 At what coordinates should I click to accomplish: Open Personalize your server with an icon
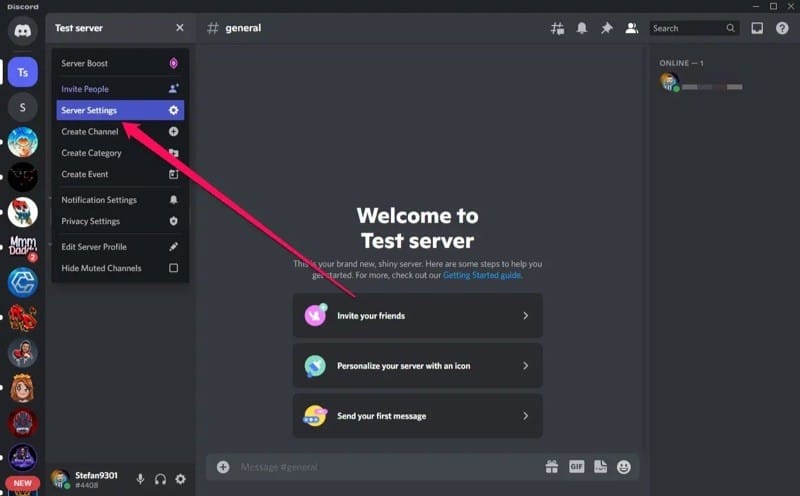417,366
